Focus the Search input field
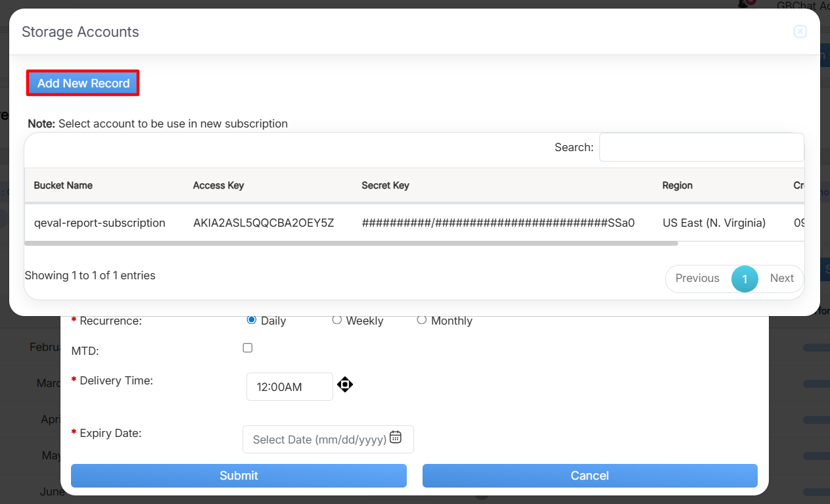Viewport: 830px width, 504px height. [701, 147]
